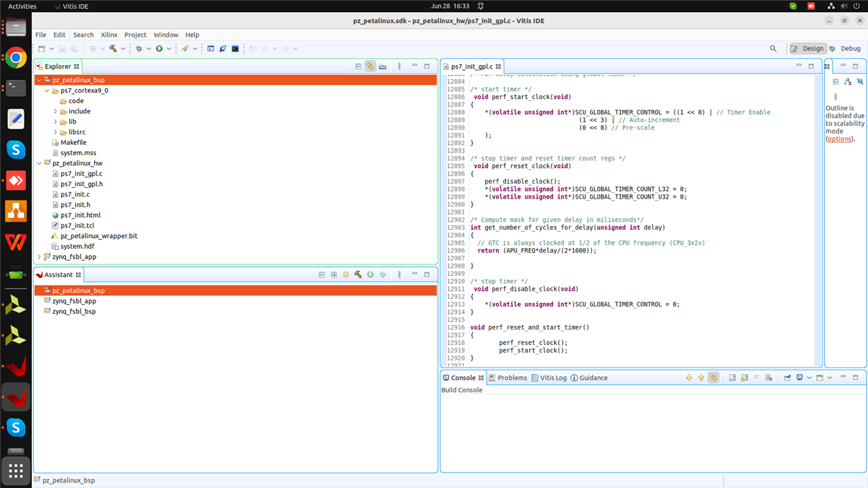
Task: Select the ps7_init_gpl.c editor tab
Action: [x=471, y=66]
